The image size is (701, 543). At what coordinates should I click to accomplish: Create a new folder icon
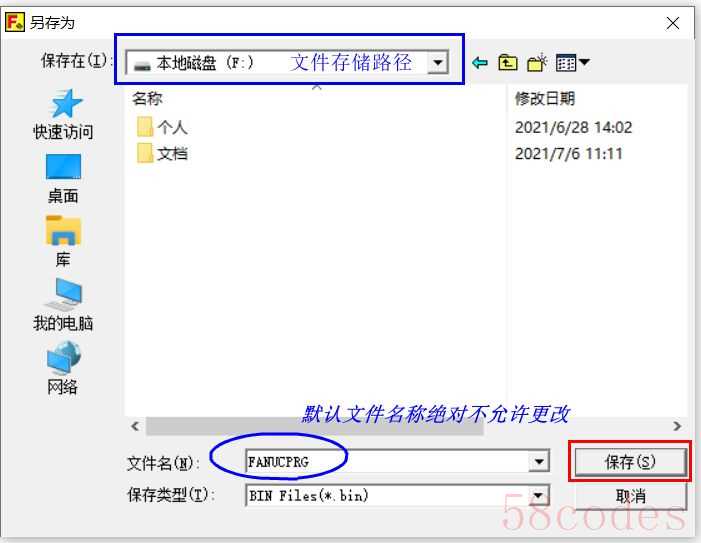click(537, 63)
